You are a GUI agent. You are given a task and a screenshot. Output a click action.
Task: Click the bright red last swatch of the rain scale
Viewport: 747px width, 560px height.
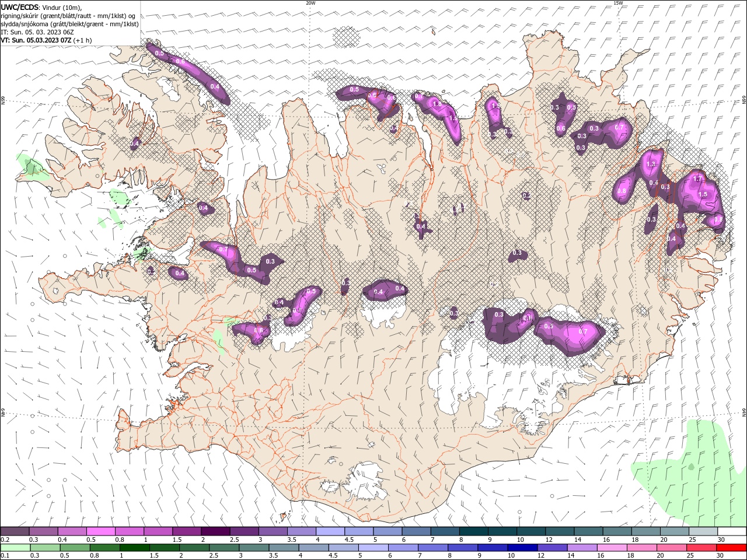click(x=731, y=547)
